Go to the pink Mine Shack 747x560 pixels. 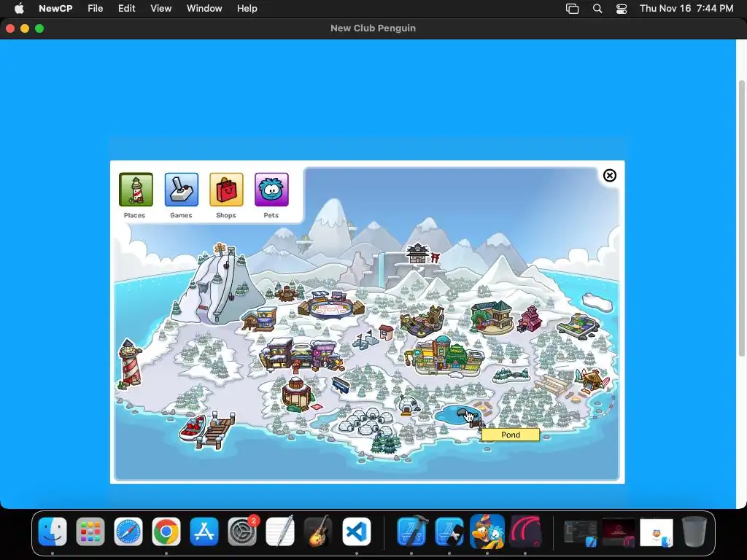530,319
